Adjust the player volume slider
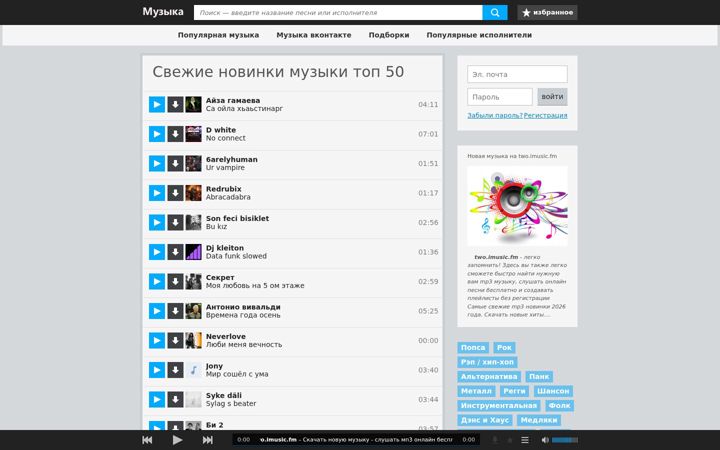 click(564, 440)
